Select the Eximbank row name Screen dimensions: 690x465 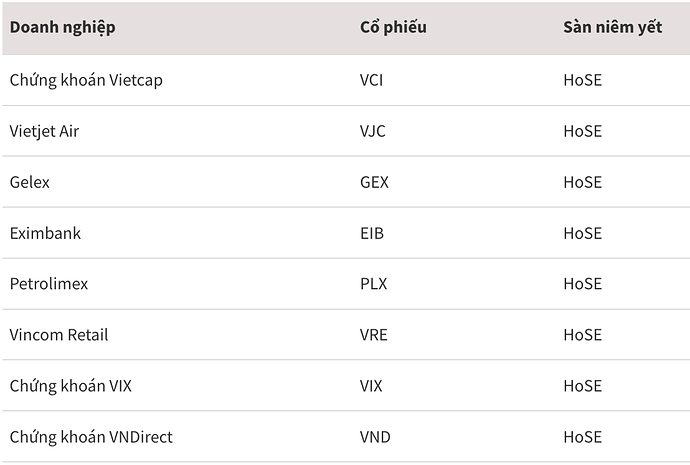point(45,233)
